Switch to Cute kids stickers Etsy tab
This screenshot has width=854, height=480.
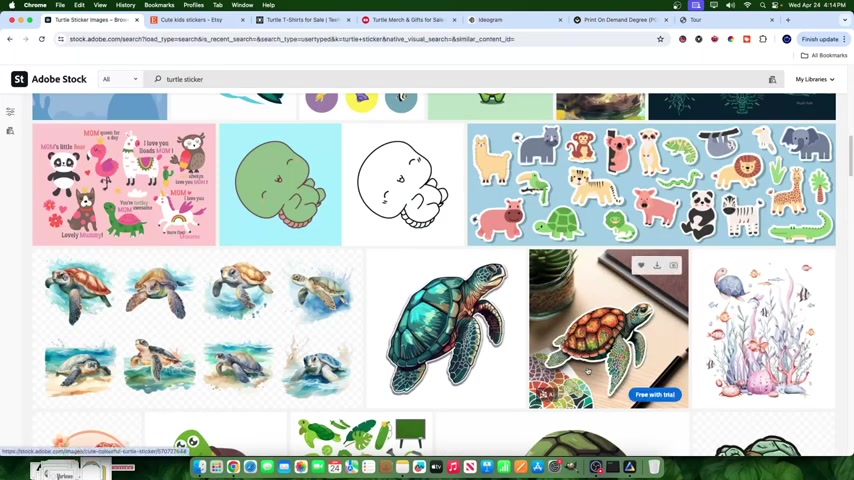point(191,20)
